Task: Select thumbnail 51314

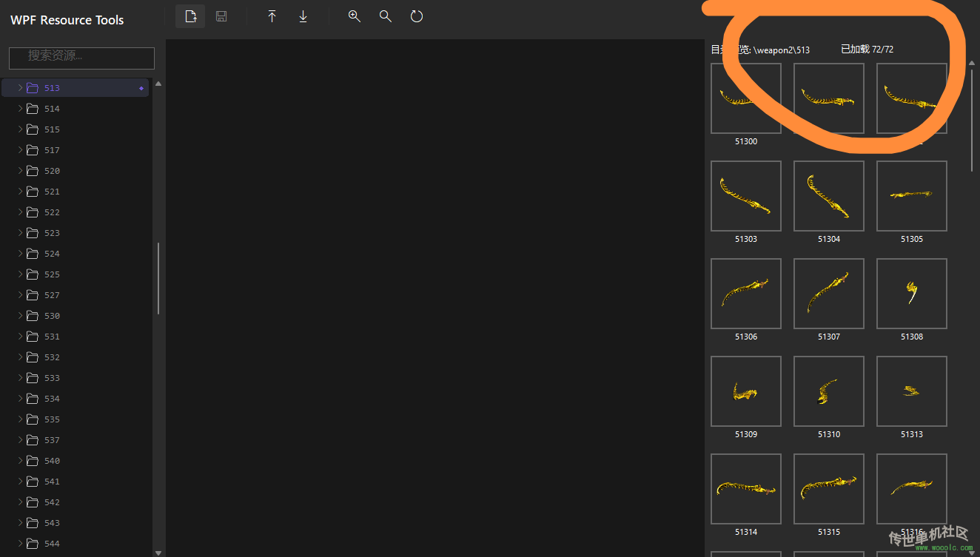Action: click(746, 489)
